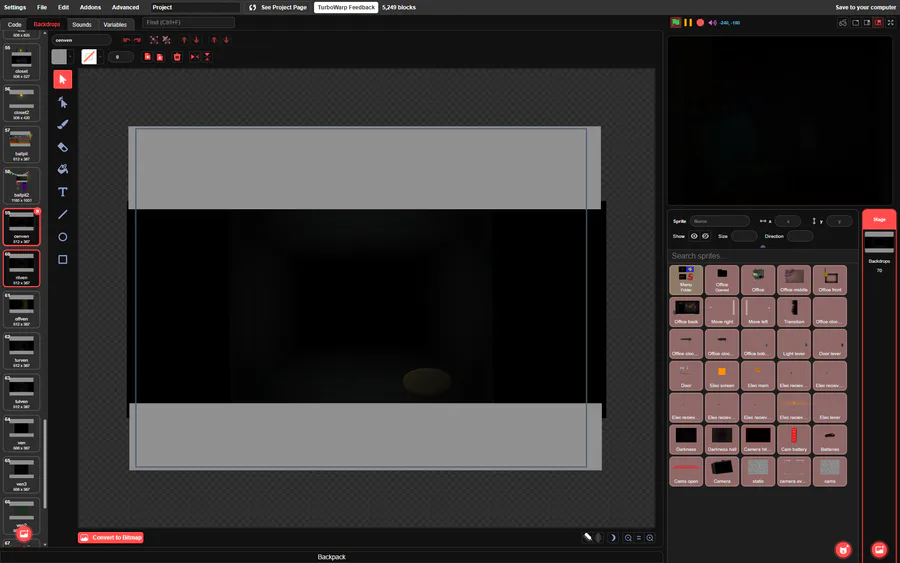This screenshot has width=900, height=563.
Task: Select the Eraser tool
Action: tap(63, 147)
